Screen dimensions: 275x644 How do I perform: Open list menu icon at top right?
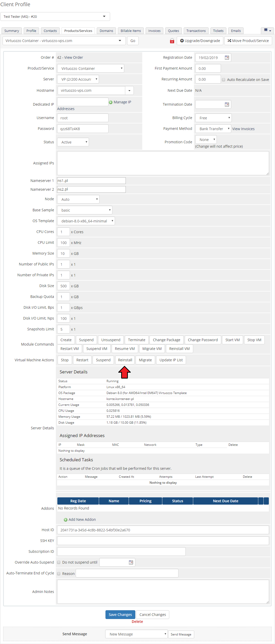coord(267,30)
